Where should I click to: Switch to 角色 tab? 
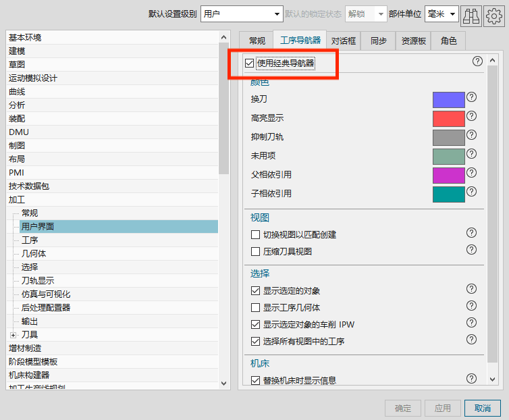(449, 41)
